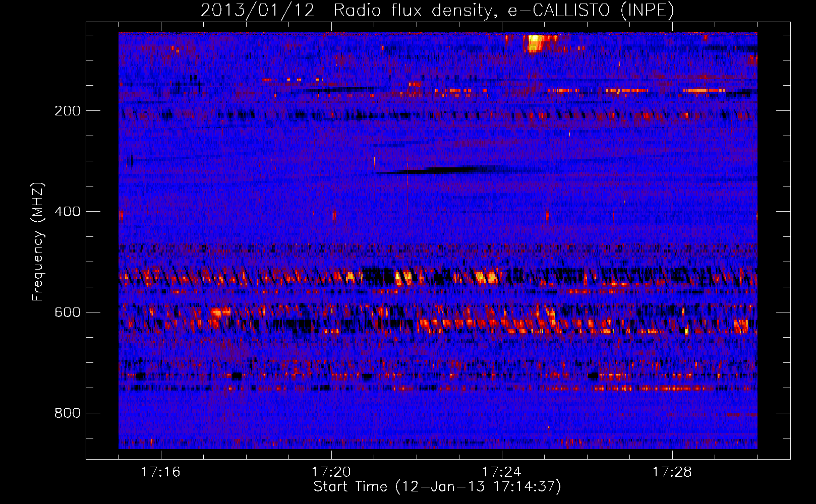This screenshot has height=504, width=816.
Task: Click the 17:28 time tick label
Action: (672, 472)
